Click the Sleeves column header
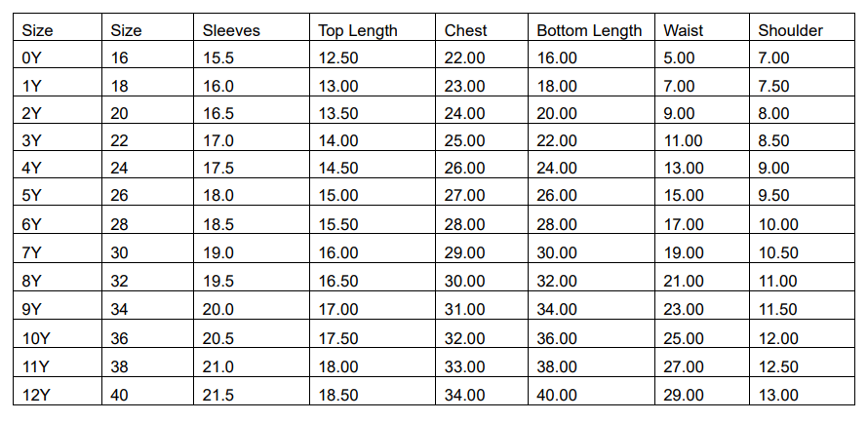 point(231,30)
